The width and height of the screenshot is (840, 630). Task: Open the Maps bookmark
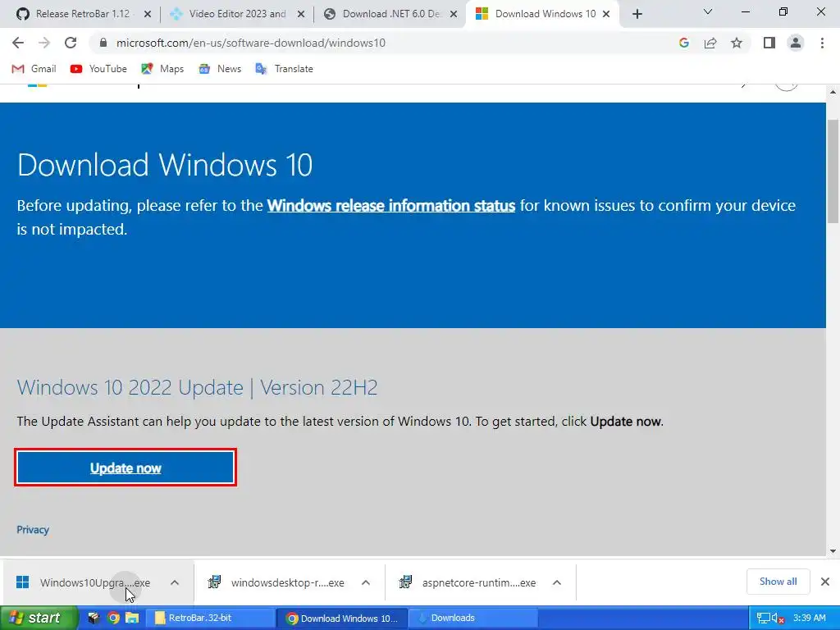click(162, 69)
